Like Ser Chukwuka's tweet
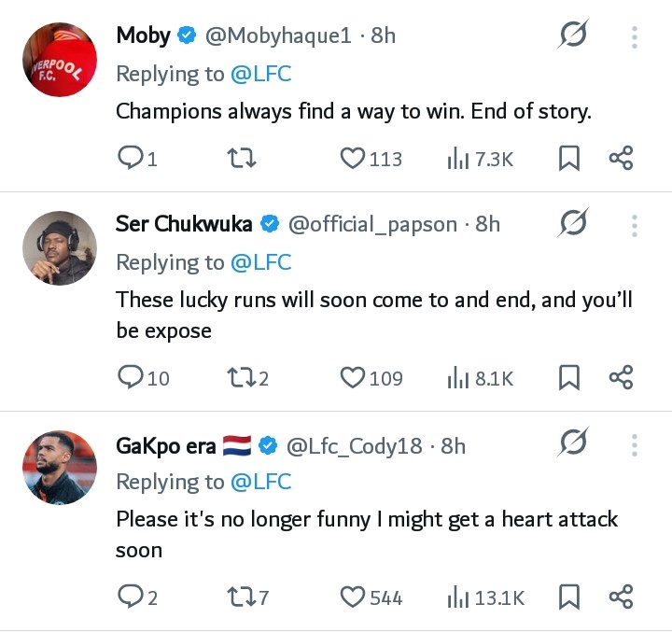This screenshot has width=672, height=632. pos(352,378)
